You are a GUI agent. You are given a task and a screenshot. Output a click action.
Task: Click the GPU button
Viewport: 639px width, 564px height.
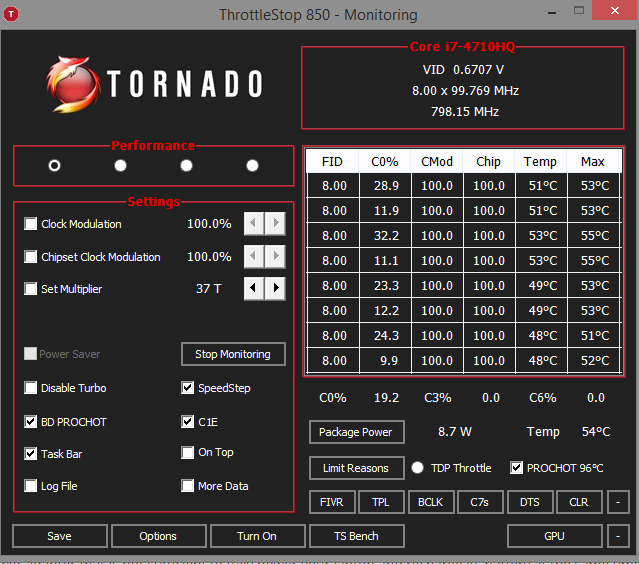pyautogui.click(x=555, y=536)
